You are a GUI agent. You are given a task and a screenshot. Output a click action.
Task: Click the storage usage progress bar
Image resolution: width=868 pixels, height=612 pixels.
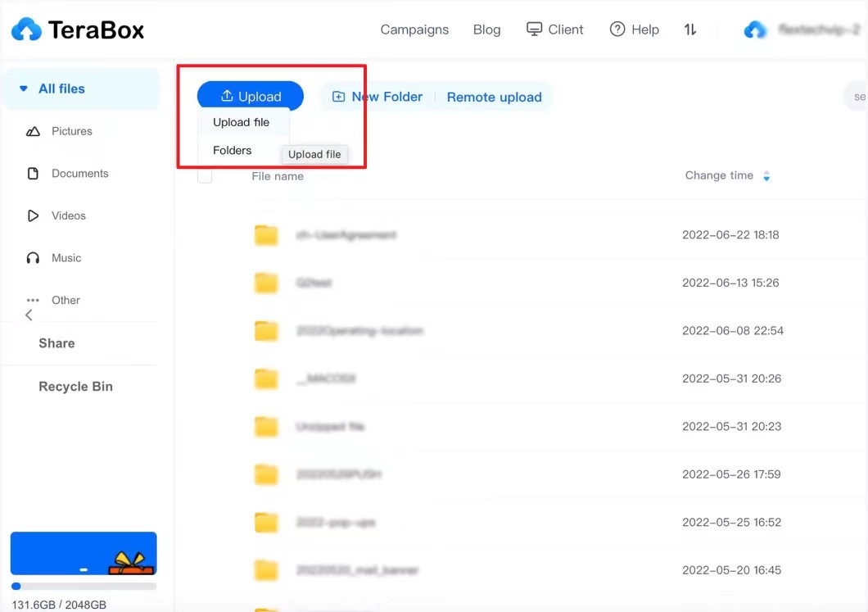pos(84,586)
